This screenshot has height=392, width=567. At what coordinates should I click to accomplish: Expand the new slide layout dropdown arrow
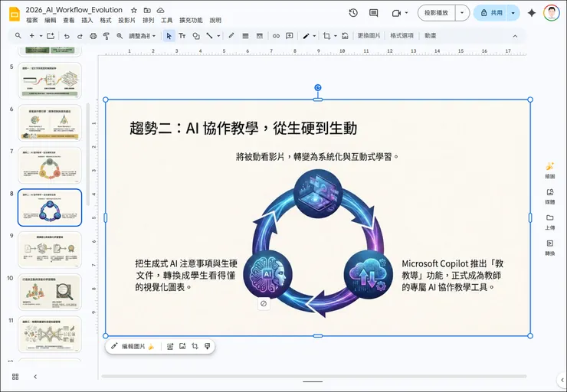[x=41, y=36]
